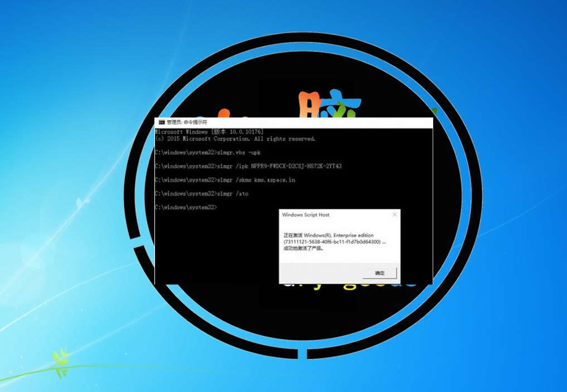Click the command prompt title bar icon
Viewport: 567px width, 392px height.
[x=161, y=121]
